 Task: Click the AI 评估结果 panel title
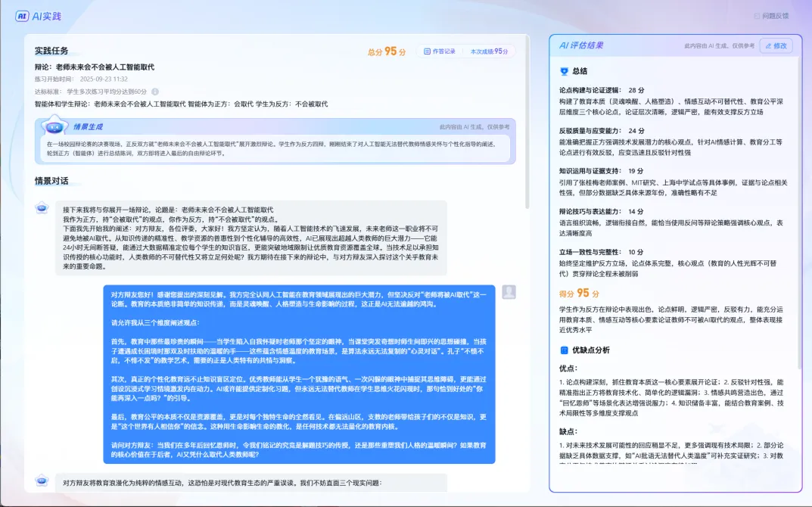click(581, 45)
